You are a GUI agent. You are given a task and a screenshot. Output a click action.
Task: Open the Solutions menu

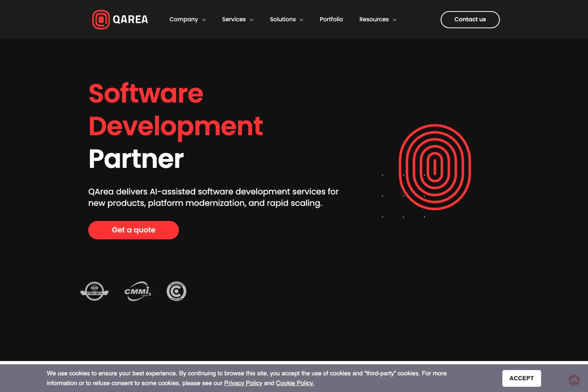tap(283, 19)
